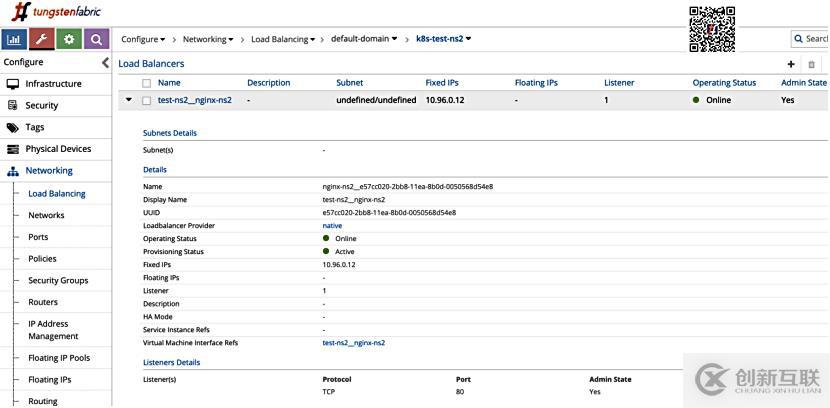The height and width of the screenshot is (408, 830).
Task: Click the purple magnifier Query icon
Action: (96, 39)
